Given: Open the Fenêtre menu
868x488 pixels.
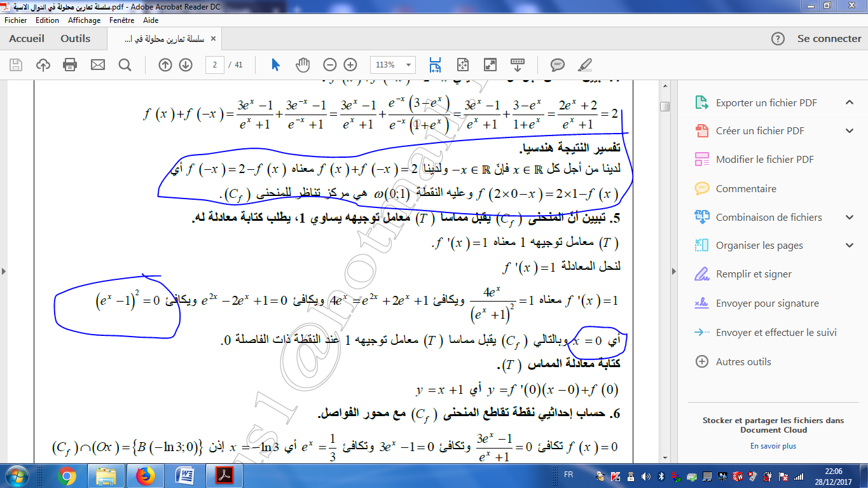Looking at the screenshot, I should [122, 20].
